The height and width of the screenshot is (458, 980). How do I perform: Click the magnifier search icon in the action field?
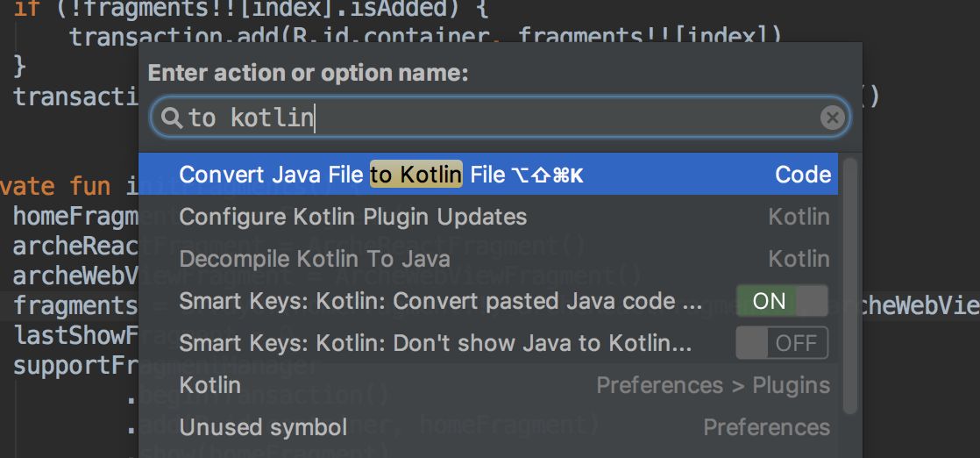click(x=171, y=118)
